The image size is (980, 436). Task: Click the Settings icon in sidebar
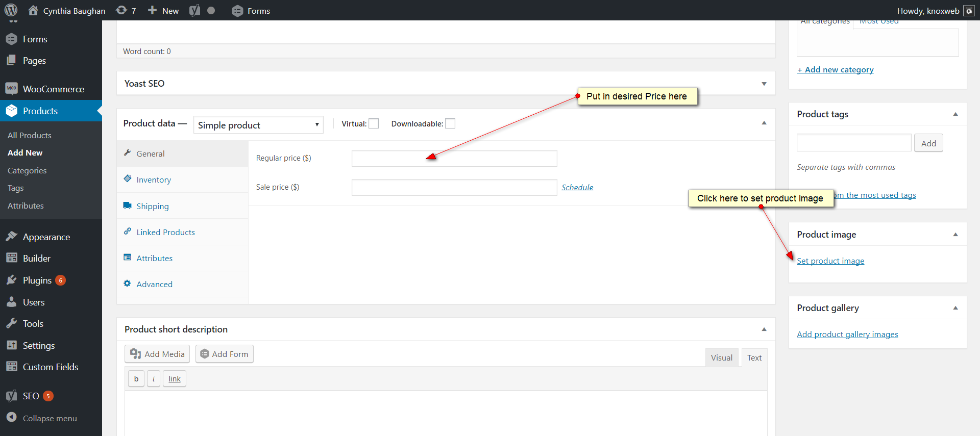[x=11, y=345]
